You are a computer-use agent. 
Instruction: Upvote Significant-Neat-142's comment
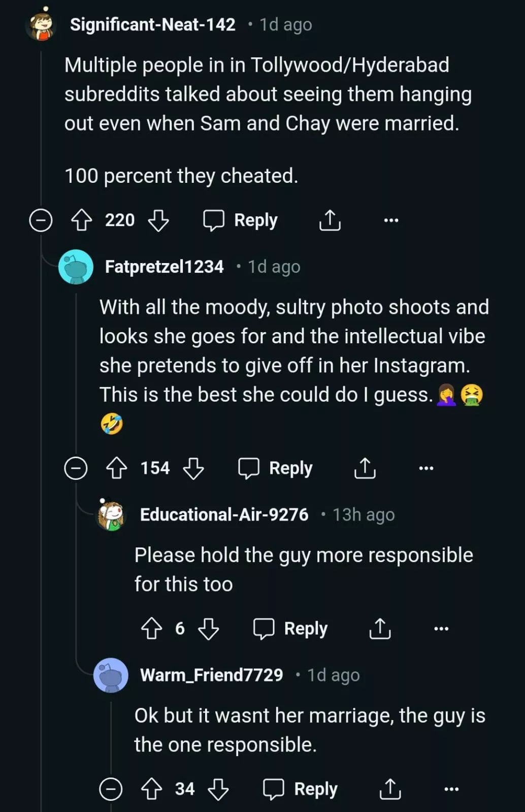click(81, 220)
